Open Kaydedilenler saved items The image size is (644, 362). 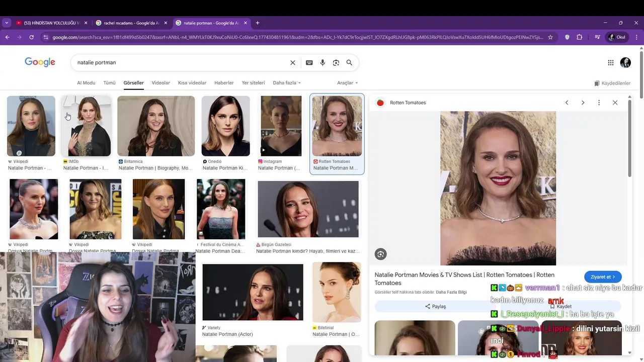tap(612, 83)
